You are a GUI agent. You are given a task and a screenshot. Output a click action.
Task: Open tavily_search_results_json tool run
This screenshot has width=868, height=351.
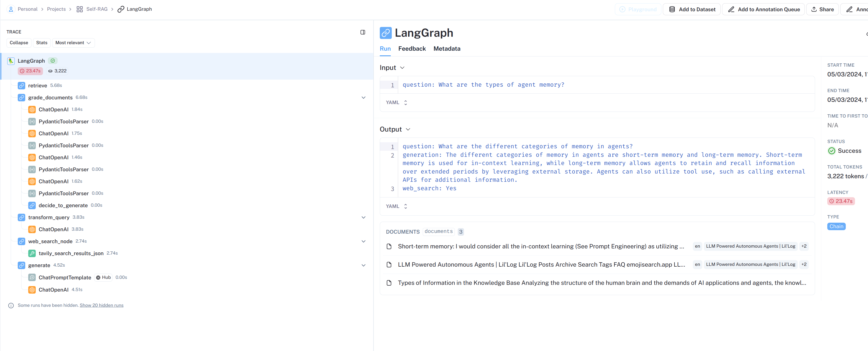tap(71, 253)
